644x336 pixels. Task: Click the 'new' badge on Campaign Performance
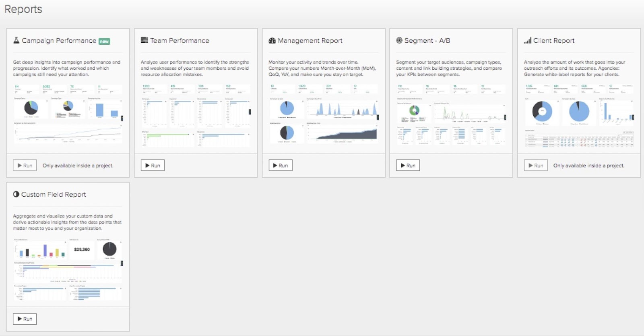pos(104,41)
